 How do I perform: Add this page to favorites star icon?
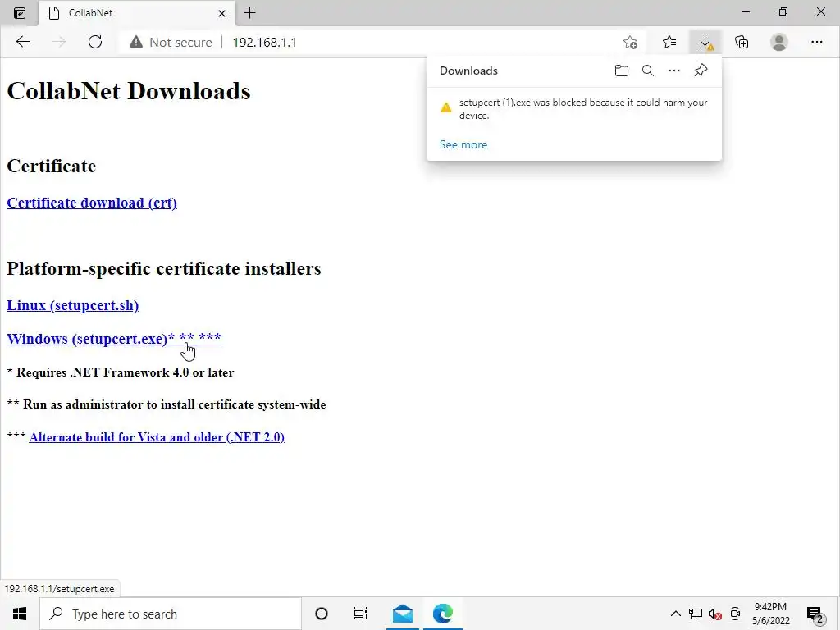(631, 43)
